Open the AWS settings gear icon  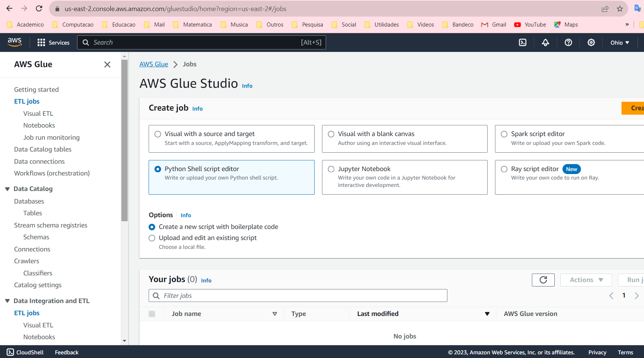click(x=591, y=42)
